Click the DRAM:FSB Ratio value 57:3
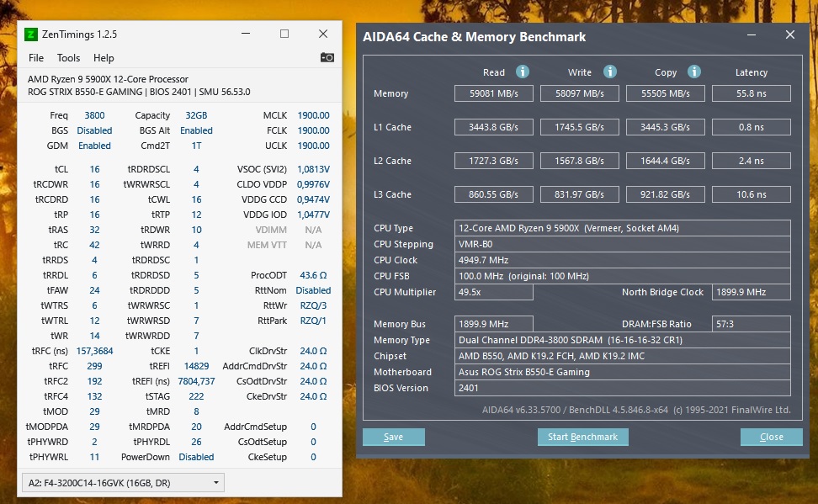The width and height of the screenshot is (818, 504). (752, 324)
